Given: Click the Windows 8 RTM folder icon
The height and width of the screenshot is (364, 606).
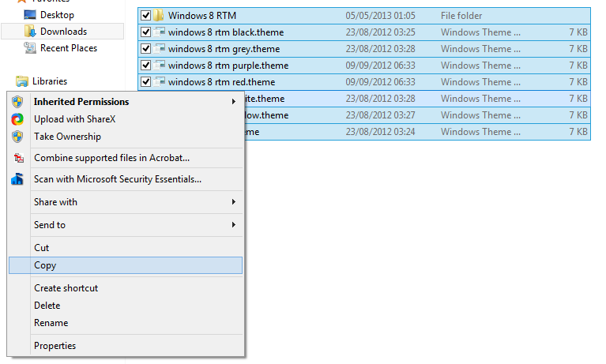Looking at the screenshot, I should tap(159, 16).
